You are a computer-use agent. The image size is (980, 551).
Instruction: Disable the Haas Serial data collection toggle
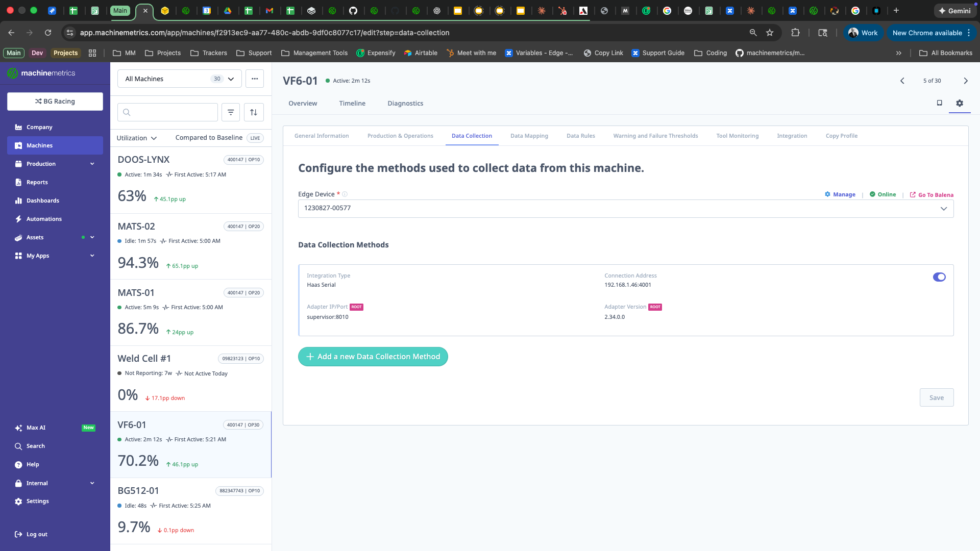pos(939,277)
